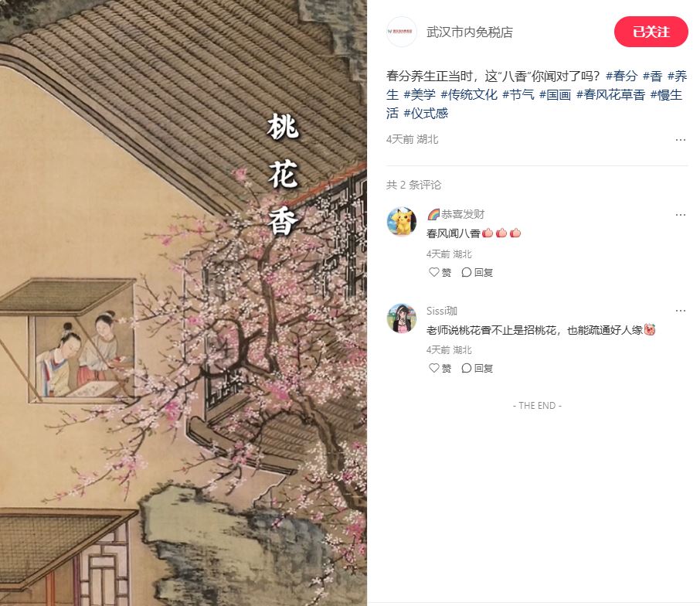Screen dimensions: 700x606
Task: Open the post's three-dot options menu
Action: [681, 140]
